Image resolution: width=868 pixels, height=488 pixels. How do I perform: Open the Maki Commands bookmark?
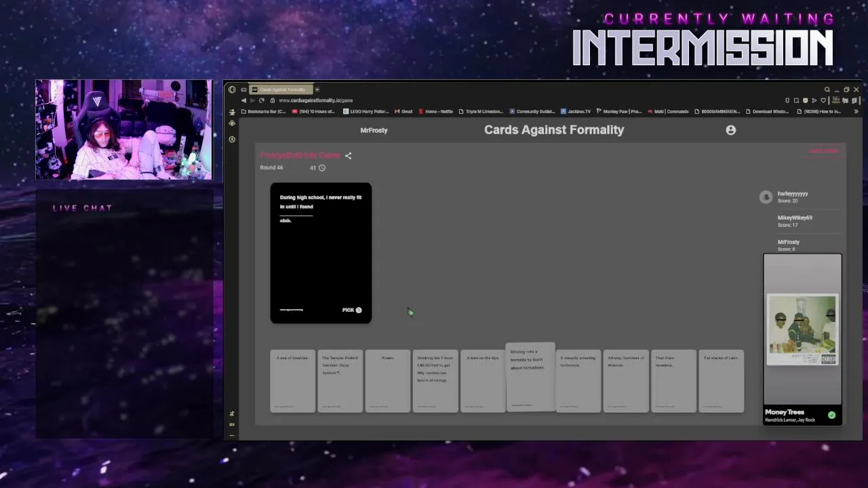click(668, 111)
